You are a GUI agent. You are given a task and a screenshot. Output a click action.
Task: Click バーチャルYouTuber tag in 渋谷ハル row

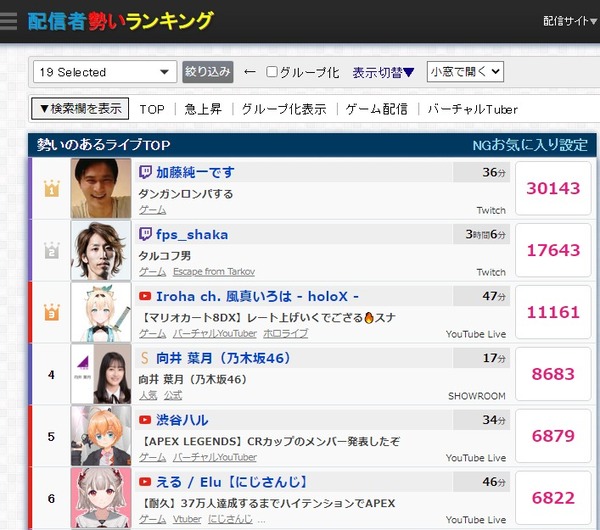coord(215,457)
